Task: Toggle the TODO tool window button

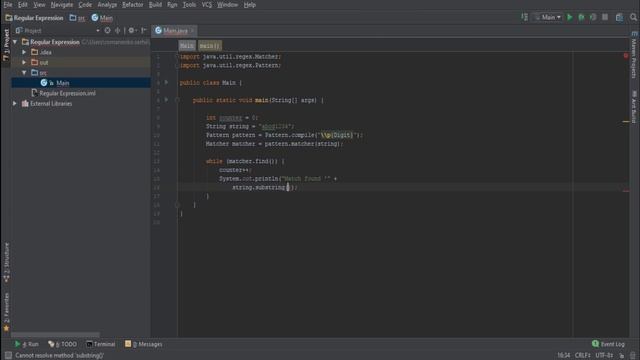Action: [62, 344]
